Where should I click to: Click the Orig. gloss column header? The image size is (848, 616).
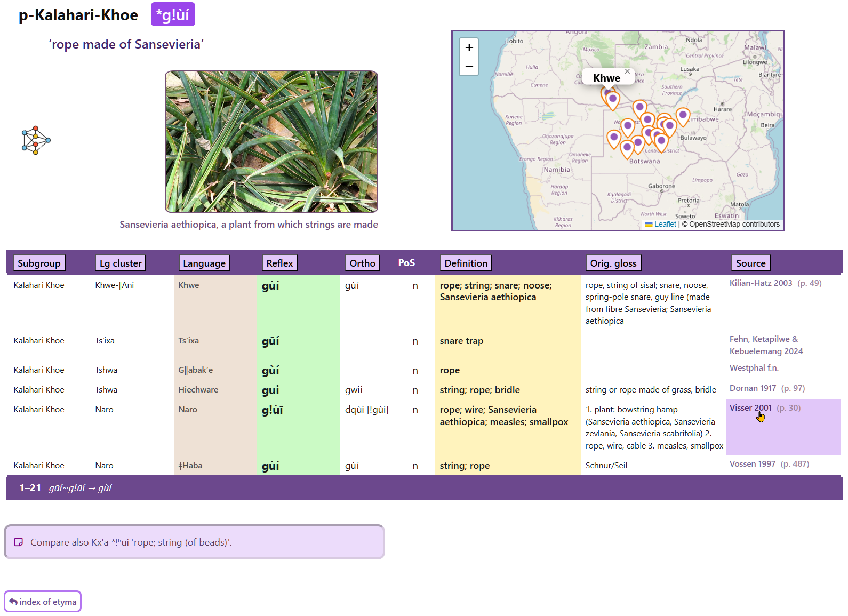coord(613,263)
